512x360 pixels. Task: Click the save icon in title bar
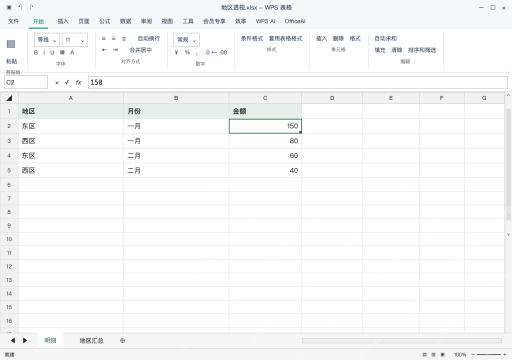pos(9,7)
